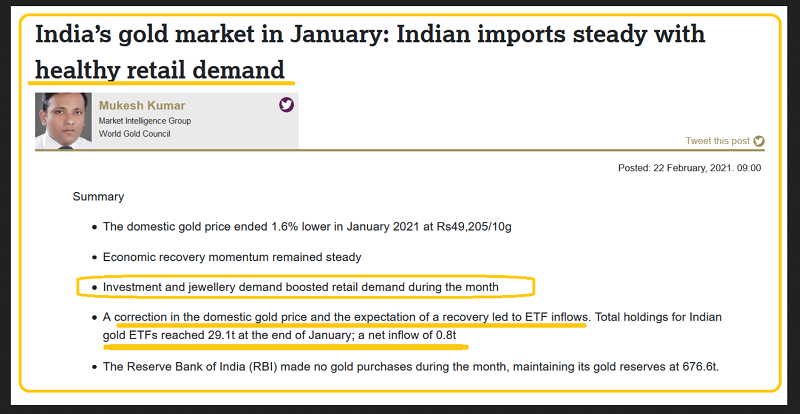The width and height of the screenshot is (800, 414).
Task: Open Mukesh Kumar's author photo
Action: tap(63, 120)
